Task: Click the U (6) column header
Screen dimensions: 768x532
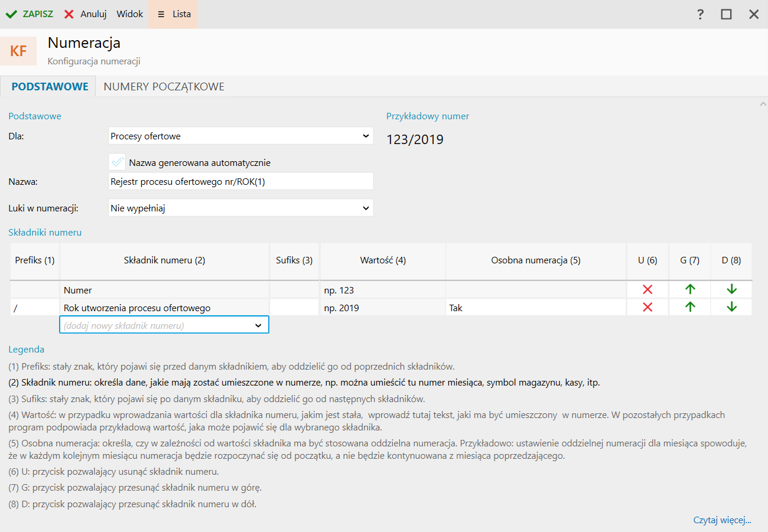Action: (647, 260)
